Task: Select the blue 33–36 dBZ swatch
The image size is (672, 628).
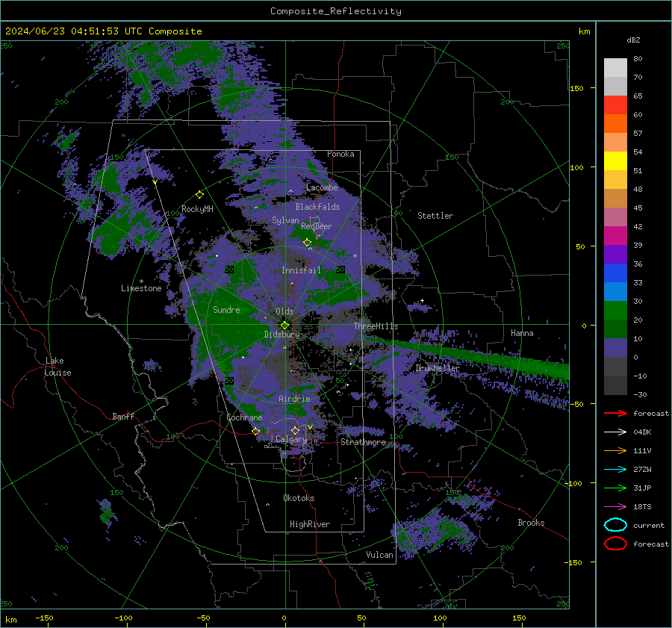Action: [615, 273]
